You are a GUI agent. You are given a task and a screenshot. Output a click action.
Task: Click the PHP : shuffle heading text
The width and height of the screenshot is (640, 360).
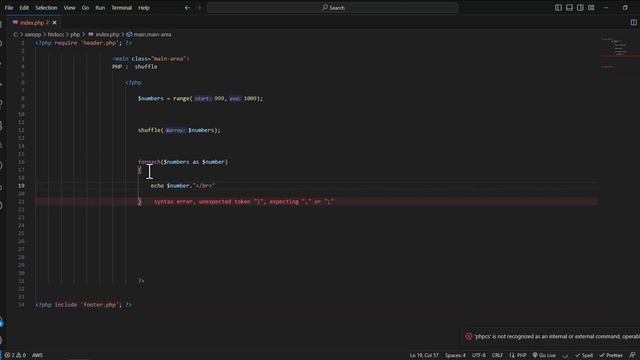(x=135, y=67)
